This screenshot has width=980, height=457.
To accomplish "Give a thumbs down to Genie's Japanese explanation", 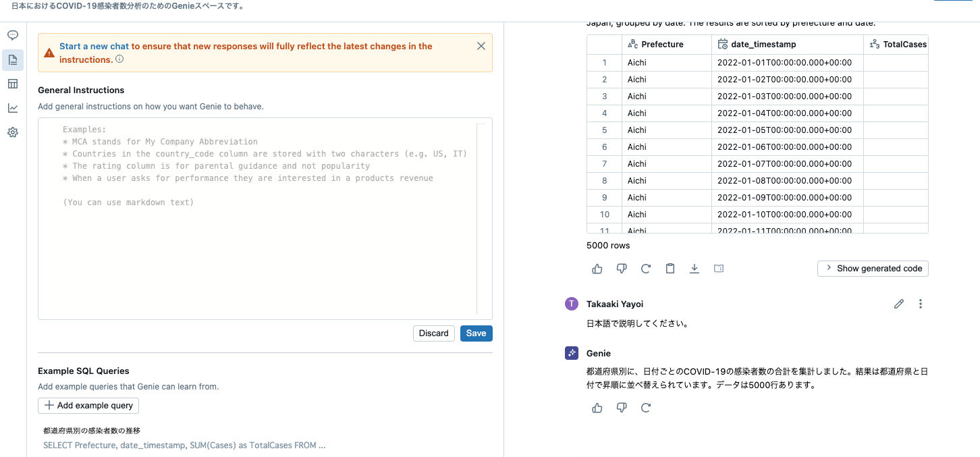I will click(622, 407).
